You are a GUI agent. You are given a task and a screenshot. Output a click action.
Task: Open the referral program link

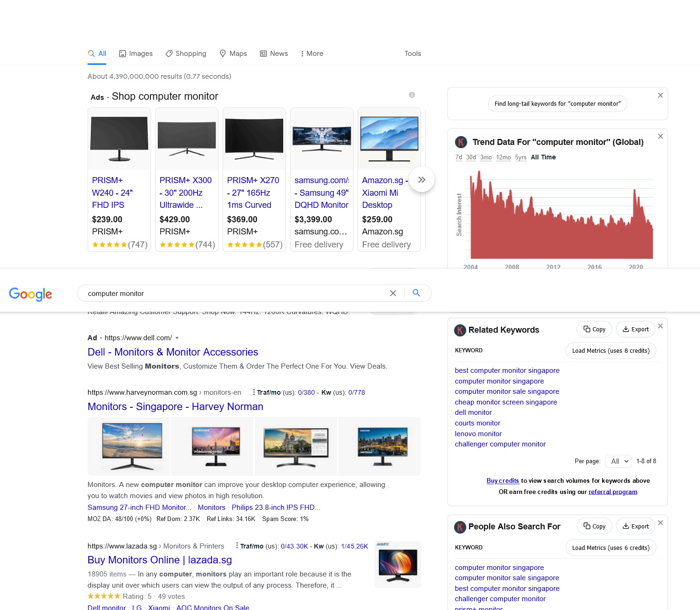(613, 492)
